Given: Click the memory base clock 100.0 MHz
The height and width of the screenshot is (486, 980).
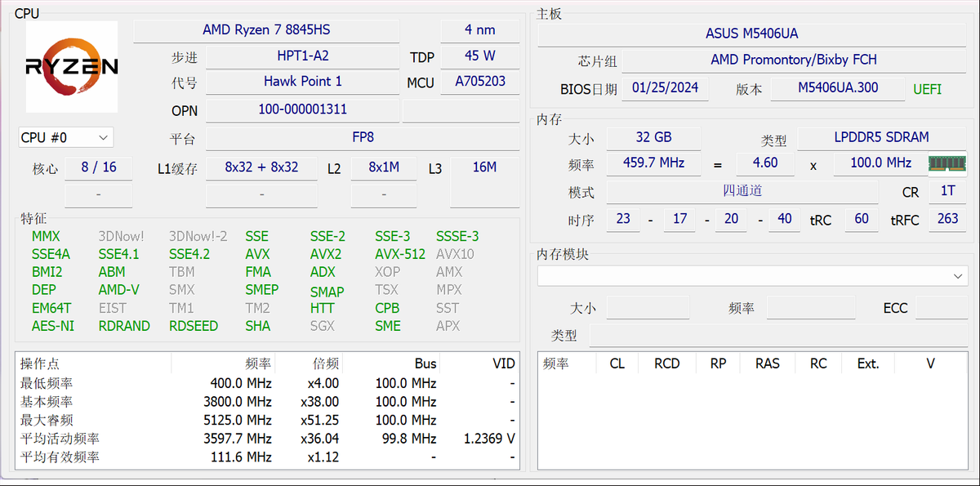Looking at the screenshot, I should click(x=880, y=163).
